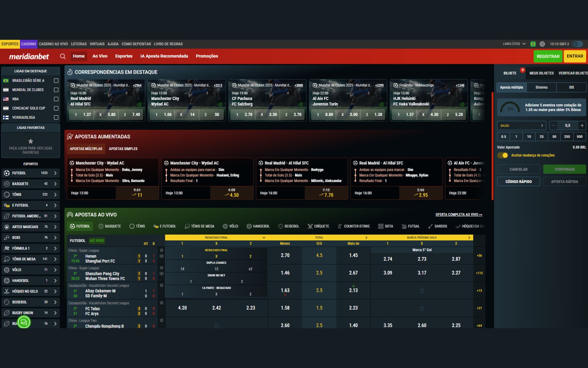Check the Brasileirão Série A checkbox
The height and width of the screenshot is (368, 588).
(x=56, y=81)
